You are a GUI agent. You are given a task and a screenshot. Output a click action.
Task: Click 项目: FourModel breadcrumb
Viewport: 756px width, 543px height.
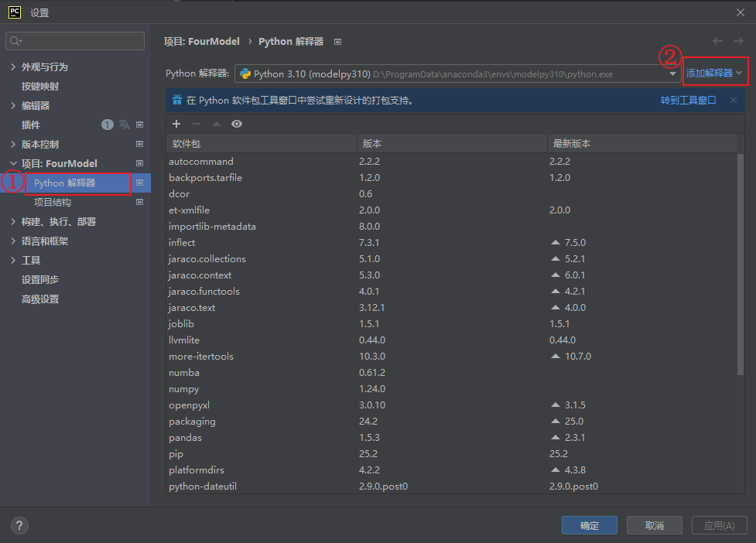[201, 42]
